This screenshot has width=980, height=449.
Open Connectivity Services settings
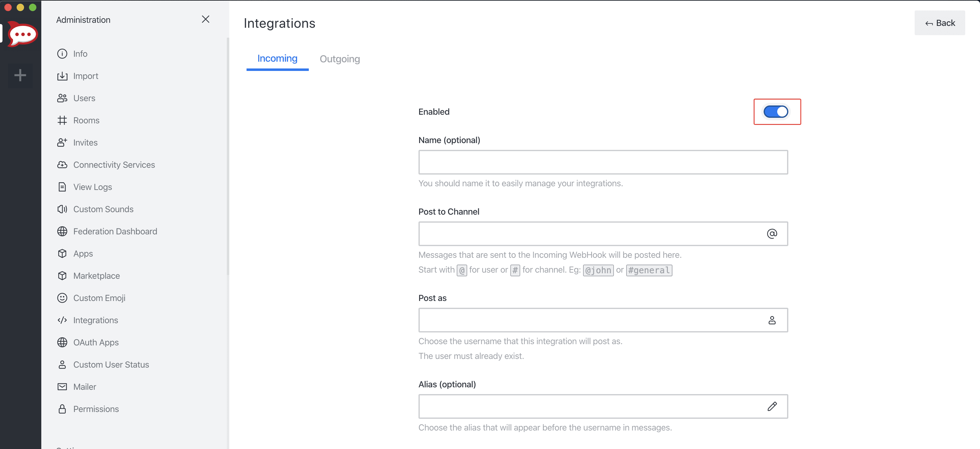pyautogui.click(x=114, y=164)
